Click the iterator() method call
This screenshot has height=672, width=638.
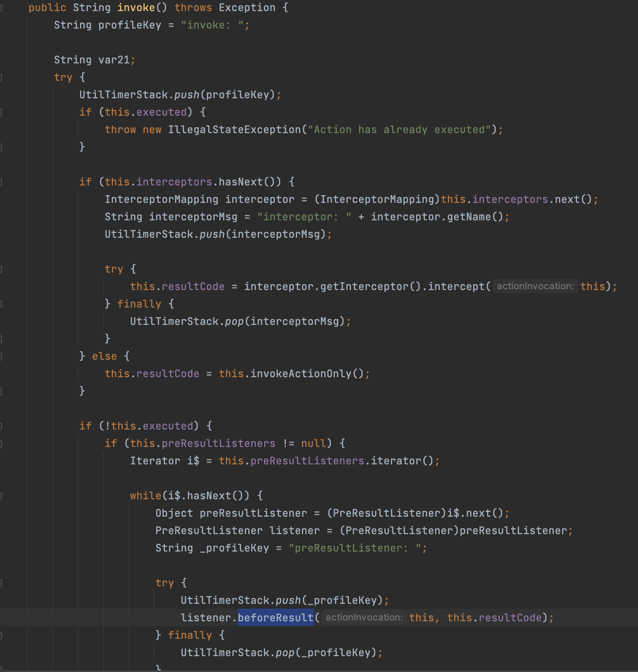402,461
